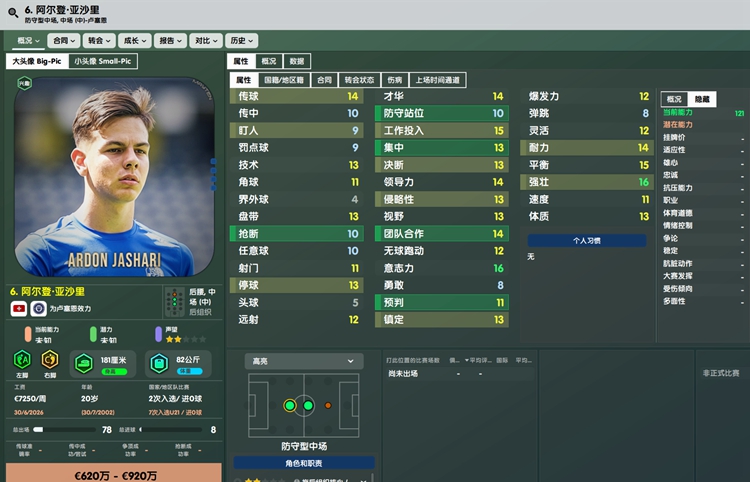Viewport: 750px width, 482px height.
Task: Switch to the 数据 tab
Action: pyautogui.click(x=297, y=61)
